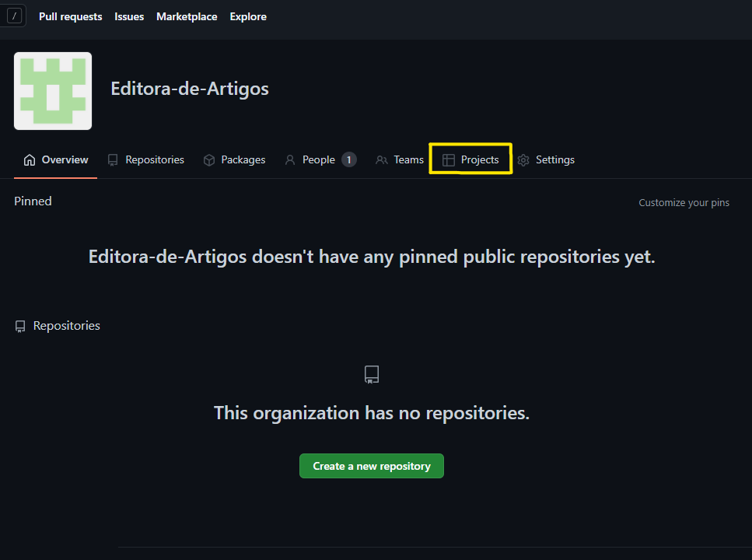Open the Projects tab

[x=470, y=159]
